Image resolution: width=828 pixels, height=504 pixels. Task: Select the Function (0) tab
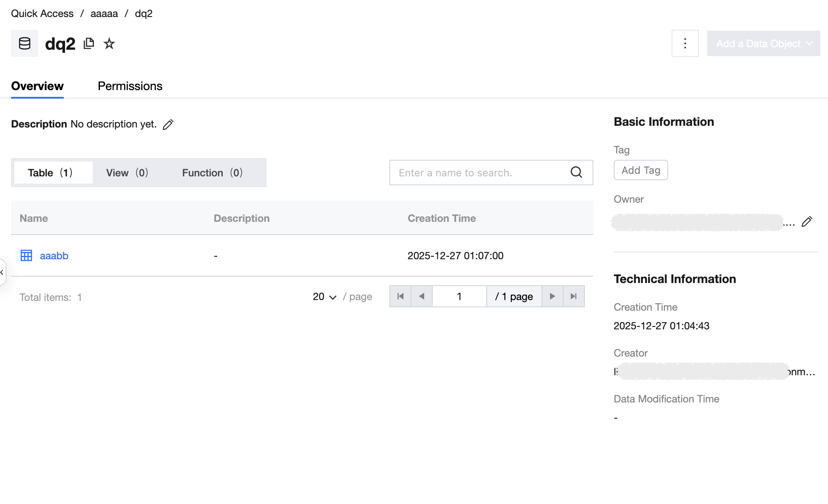point(212,173)
